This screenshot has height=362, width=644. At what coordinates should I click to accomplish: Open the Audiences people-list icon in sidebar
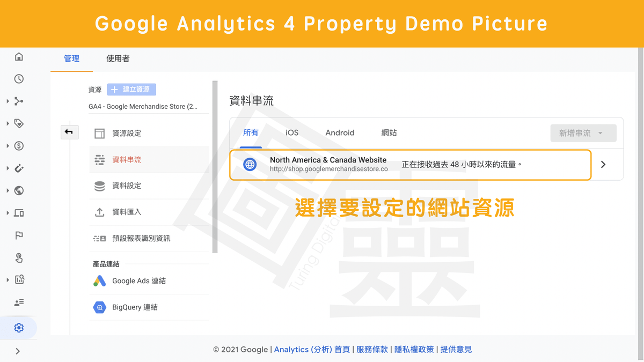pyautogui.click(x=19, y=302)
